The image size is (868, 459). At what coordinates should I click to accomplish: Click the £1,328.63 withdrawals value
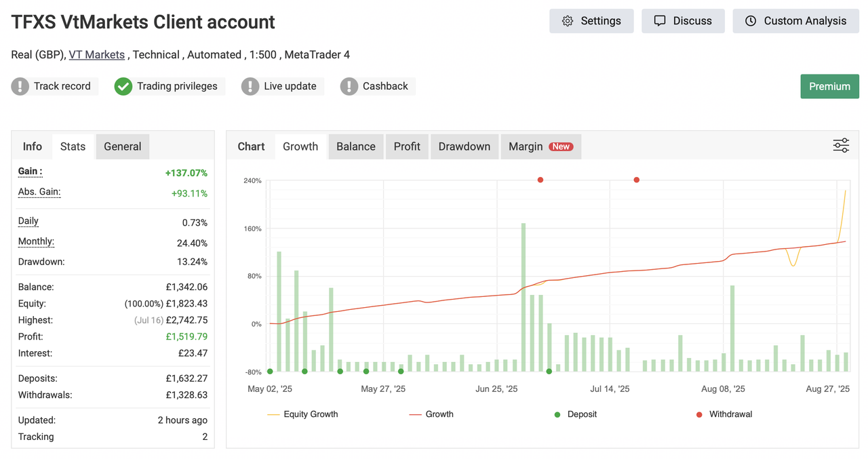coord(186,395)
